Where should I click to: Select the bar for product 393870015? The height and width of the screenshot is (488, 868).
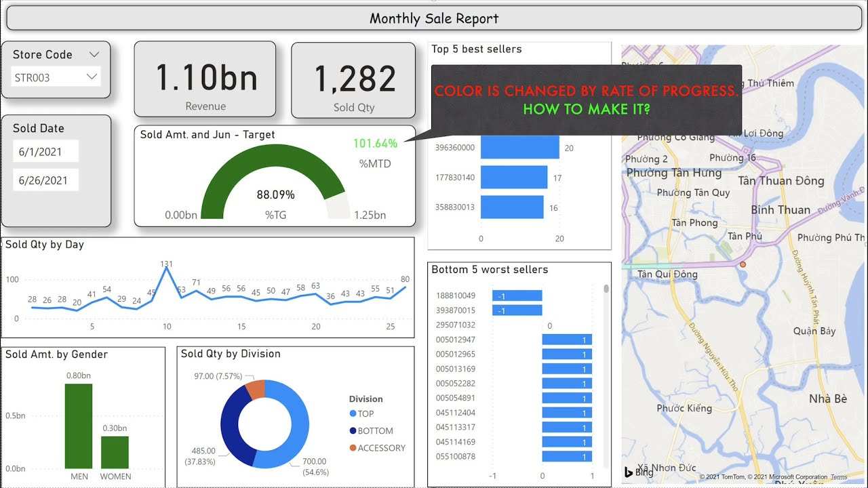tap(517, 310)
